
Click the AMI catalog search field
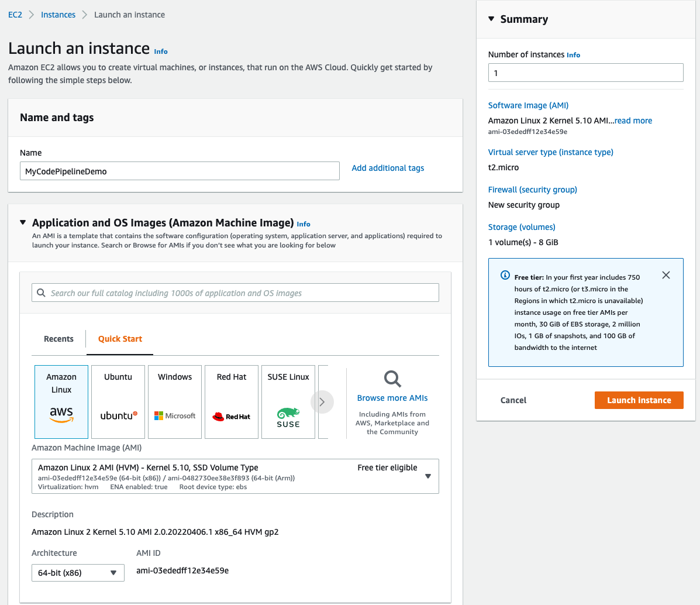[x=235, y=293]
